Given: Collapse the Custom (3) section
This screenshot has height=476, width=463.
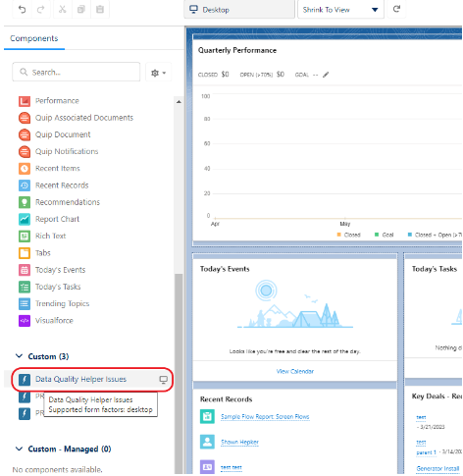Looking at the screenshot, I should click(x=20, y=356).
